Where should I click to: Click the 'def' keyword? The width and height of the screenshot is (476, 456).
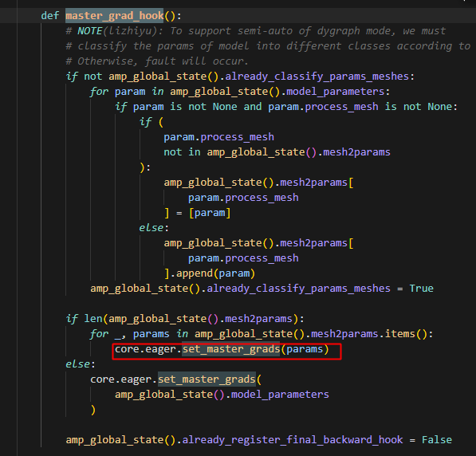coord(50,16)
